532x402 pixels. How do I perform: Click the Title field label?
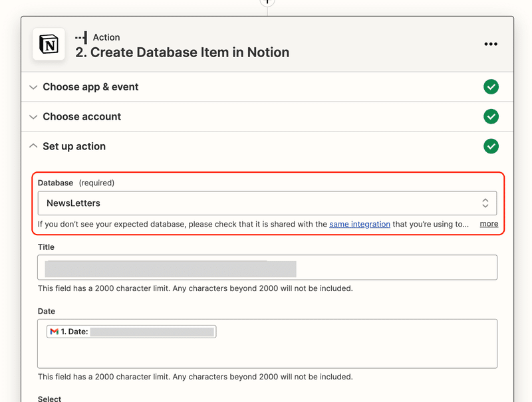click(x=46, y=247)
